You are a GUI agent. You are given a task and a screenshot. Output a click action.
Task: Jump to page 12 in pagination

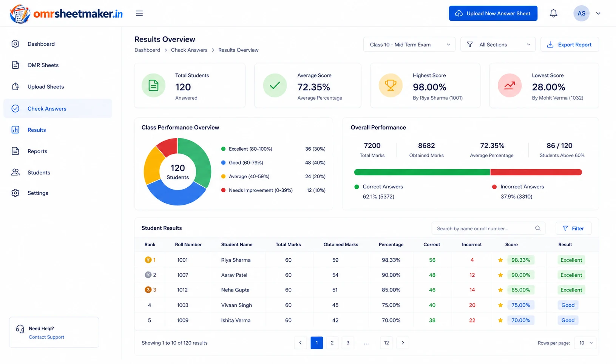pyautogui.click(x=386, y=343)
